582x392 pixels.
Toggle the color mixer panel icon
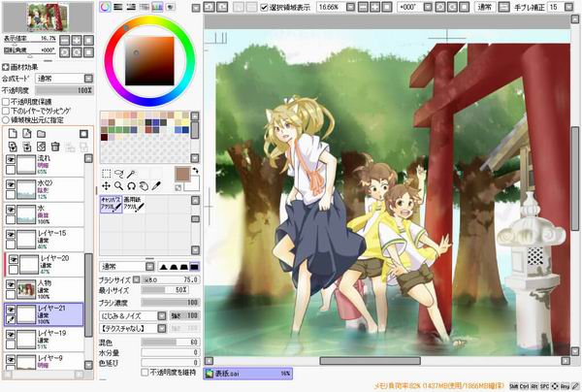click(144, 7)
